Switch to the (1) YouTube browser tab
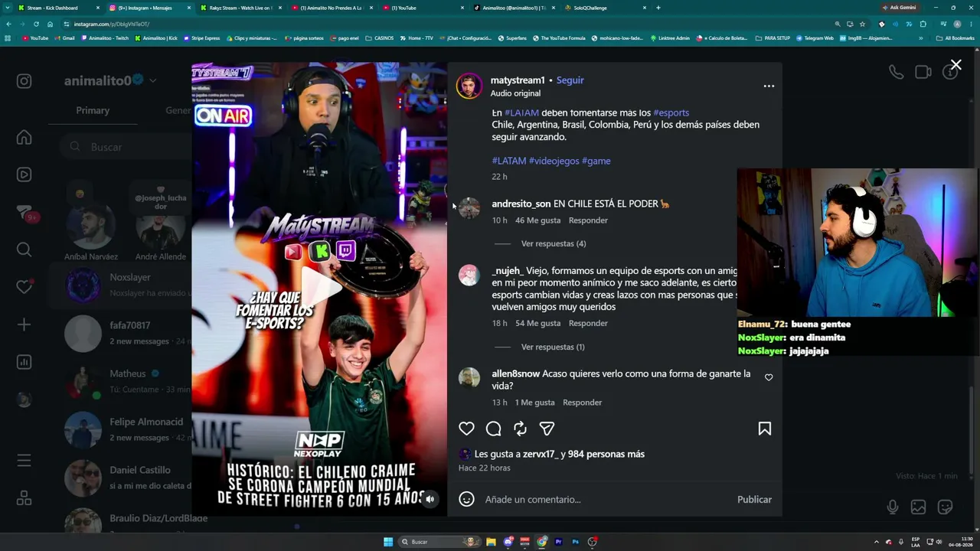Screen dimensions: 980x551 tap(423, 8)
